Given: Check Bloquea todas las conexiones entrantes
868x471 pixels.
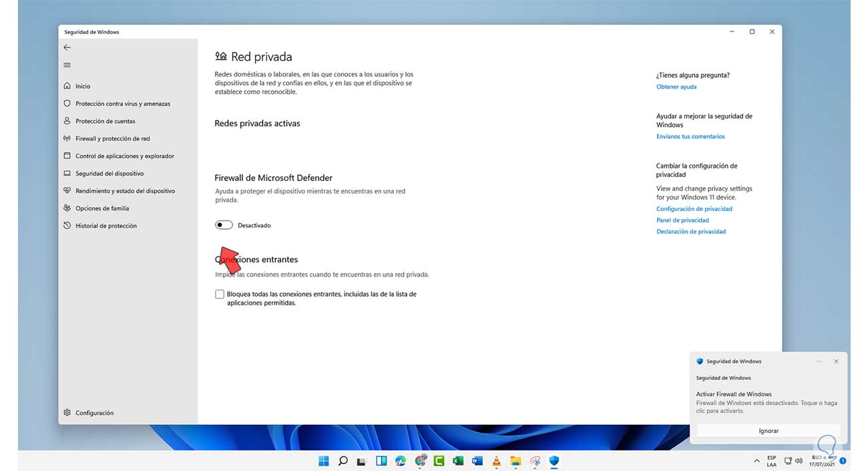Looking at the screenshot, I should point(220,294).
